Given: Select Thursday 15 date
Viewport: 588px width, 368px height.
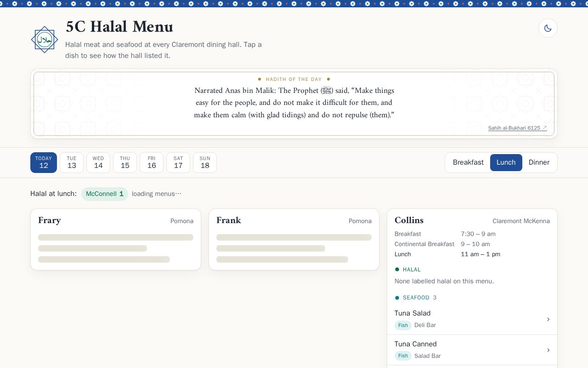Looking at the screenshot, I should click(x=125, y=162).
